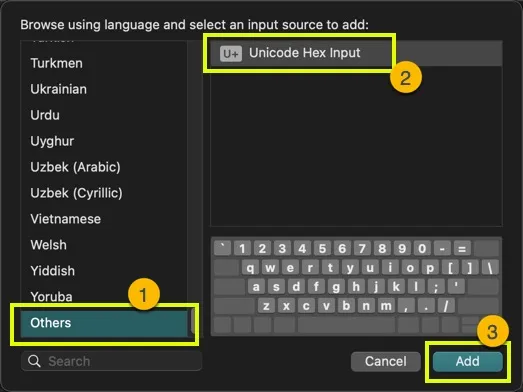Click the 8 key on keyboard preview
Screen dimensions: 523x392
382,249
